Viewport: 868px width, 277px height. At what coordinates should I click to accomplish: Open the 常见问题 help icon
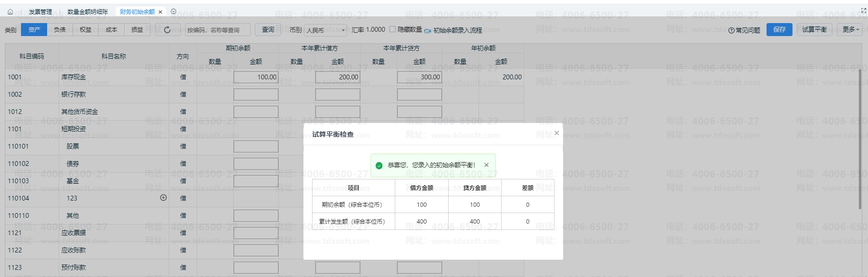click(x=731, y=30)
